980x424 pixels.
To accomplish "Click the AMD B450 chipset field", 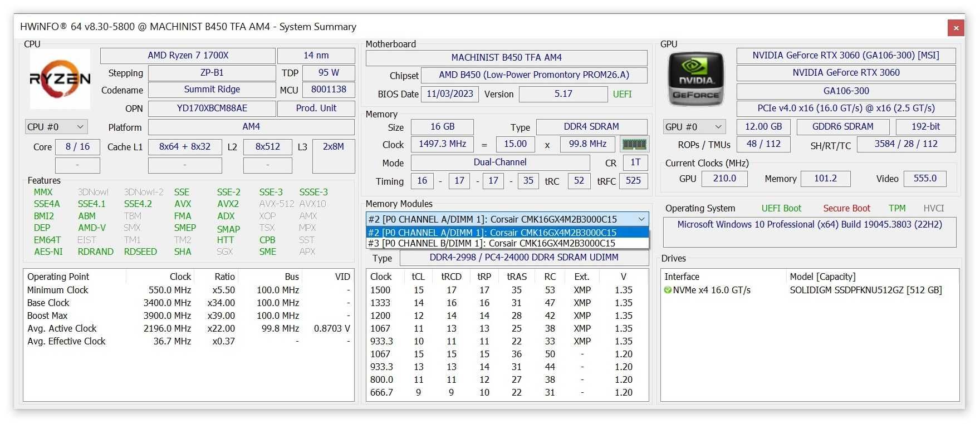I will pos(534,75).
